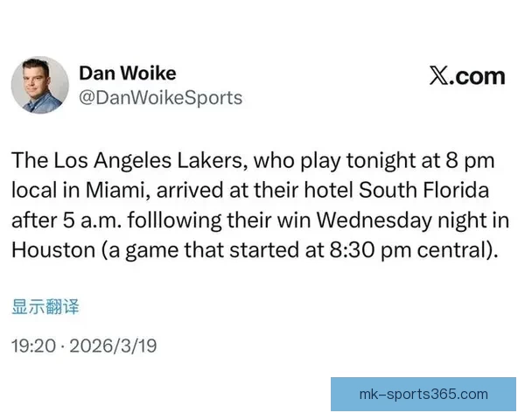Click Dan Woike's profile avatar photo
The width and height of the screenshot is (525, 420).
(39, 85)
